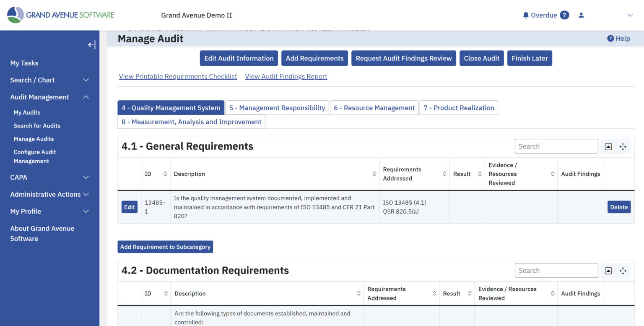Collapse the 4.1 General Requirements table icon
The width and height of the screenshot is (644, 326).
pyautogui.click(x=608, y=146)
